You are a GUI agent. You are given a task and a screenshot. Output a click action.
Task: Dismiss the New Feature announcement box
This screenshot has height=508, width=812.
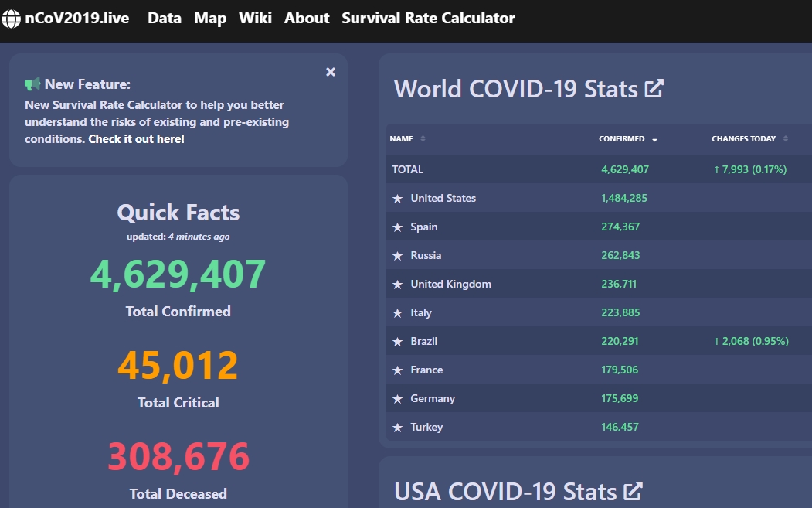(331, 72)
